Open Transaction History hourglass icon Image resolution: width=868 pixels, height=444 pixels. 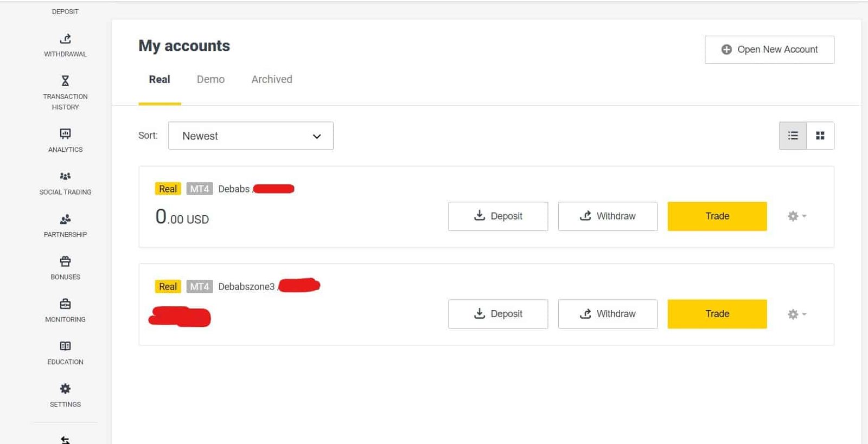click(x=65, y=81)
